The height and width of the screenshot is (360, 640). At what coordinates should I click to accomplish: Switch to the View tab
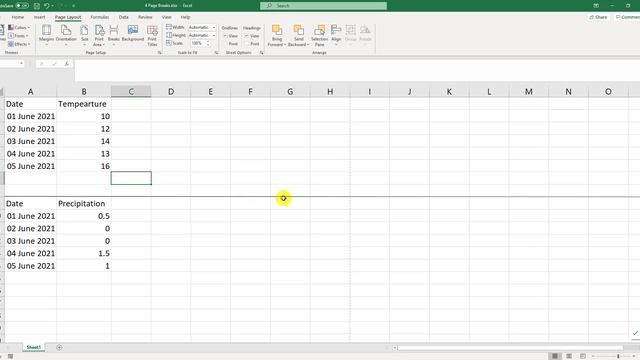[x=167, y=17]
